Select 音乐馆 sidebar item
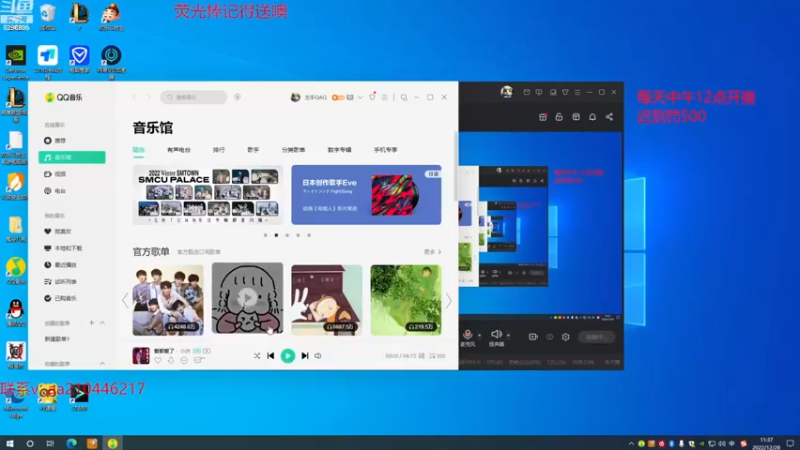This screenshot has width=800, height=450. [x=72, y=157]
